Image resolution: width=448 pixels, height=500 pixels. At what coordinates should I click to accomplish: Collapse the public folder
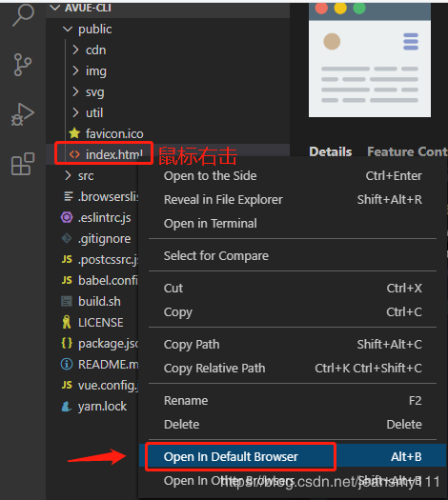pyautogui.click(x=68, y=29)
